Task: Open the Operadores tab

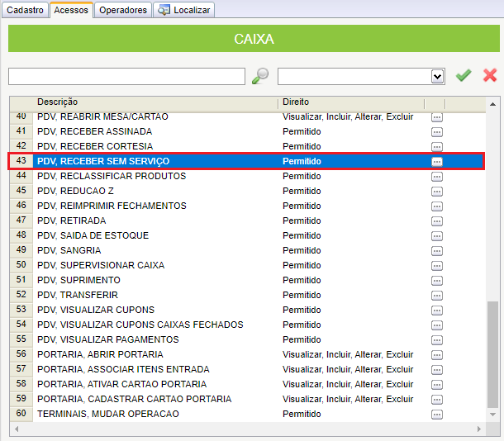Action: 123,10
